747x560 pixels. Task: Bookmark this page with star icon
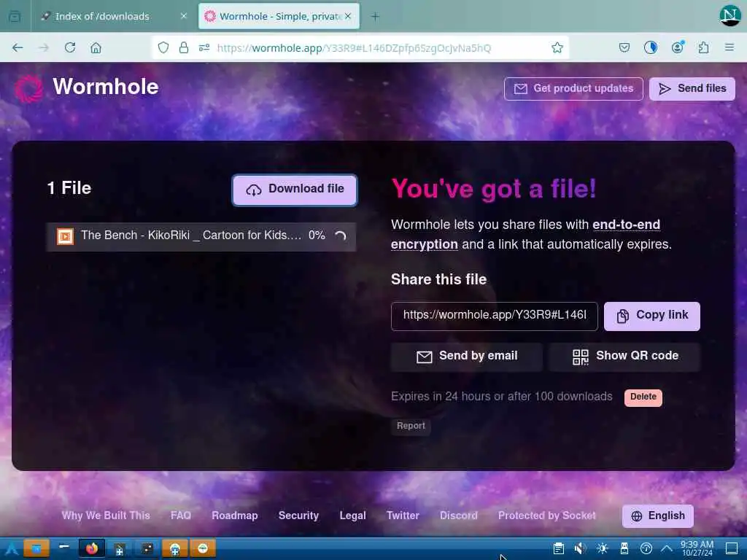pos(557,47)
